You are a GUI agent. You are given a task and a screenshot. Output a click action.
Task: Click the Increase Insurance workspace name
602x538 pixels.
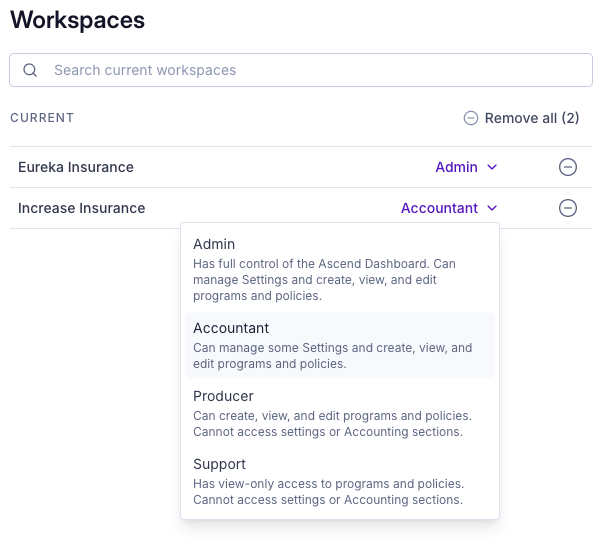click(82, 208)
